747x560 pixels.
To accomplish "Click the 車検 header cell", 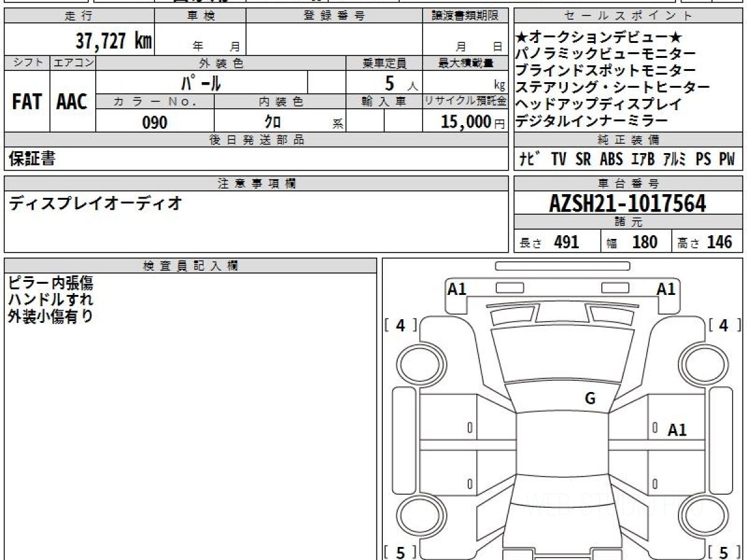I will (x=200, y=16).
